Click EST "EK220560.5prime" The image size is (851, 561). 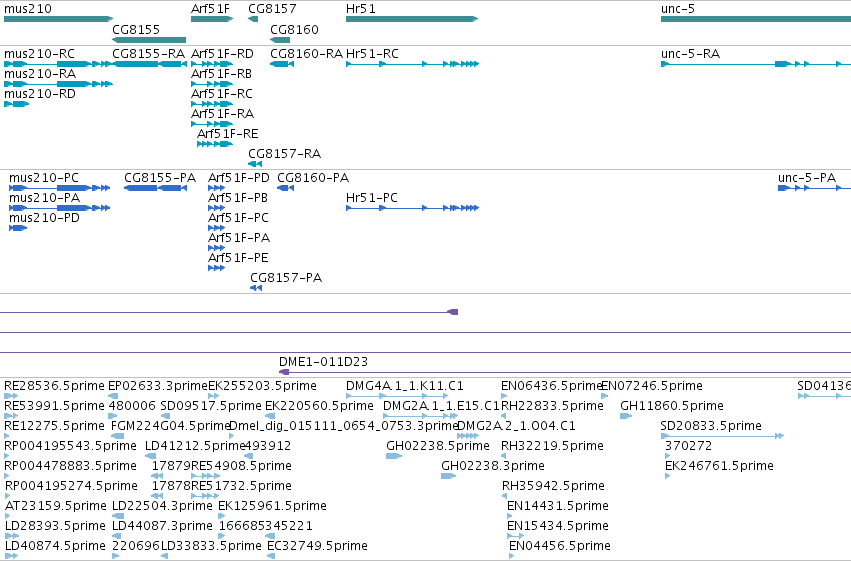tap(319, 406)
